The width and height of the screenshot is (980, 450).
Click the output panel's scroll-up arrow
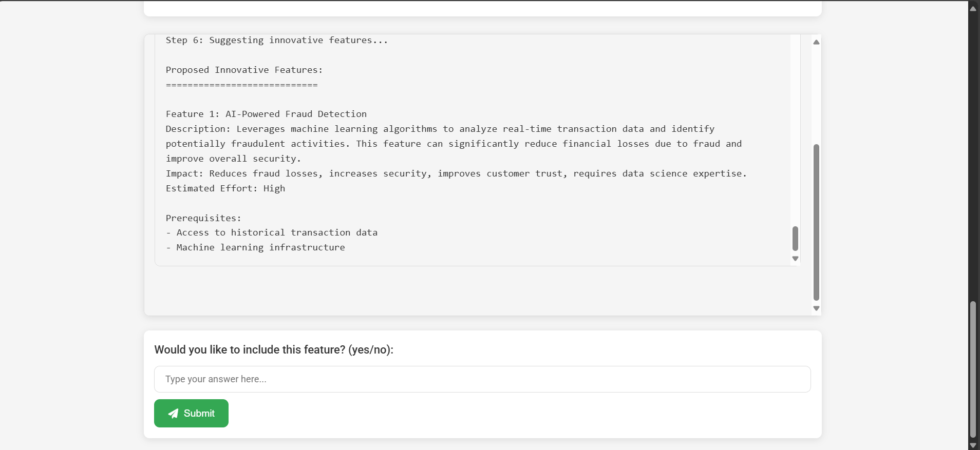[816, 42]
